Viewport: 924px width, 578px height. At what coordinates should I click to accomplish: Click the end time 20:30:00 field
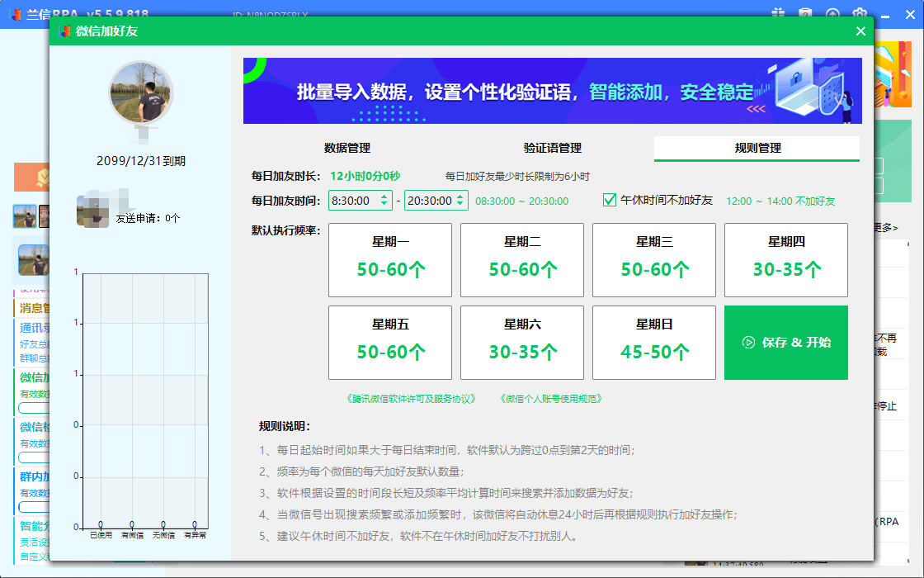[428, 201]
